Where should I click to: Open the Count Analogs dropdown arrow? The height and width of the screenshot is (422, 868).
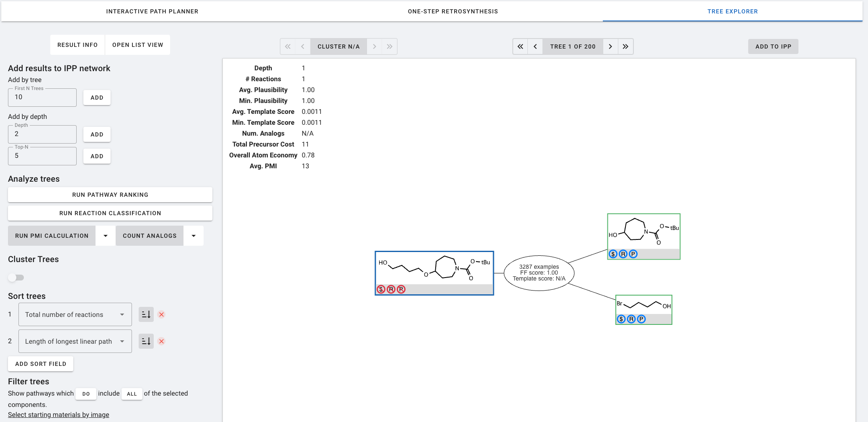pyautogui.click(x=194, y=236)
